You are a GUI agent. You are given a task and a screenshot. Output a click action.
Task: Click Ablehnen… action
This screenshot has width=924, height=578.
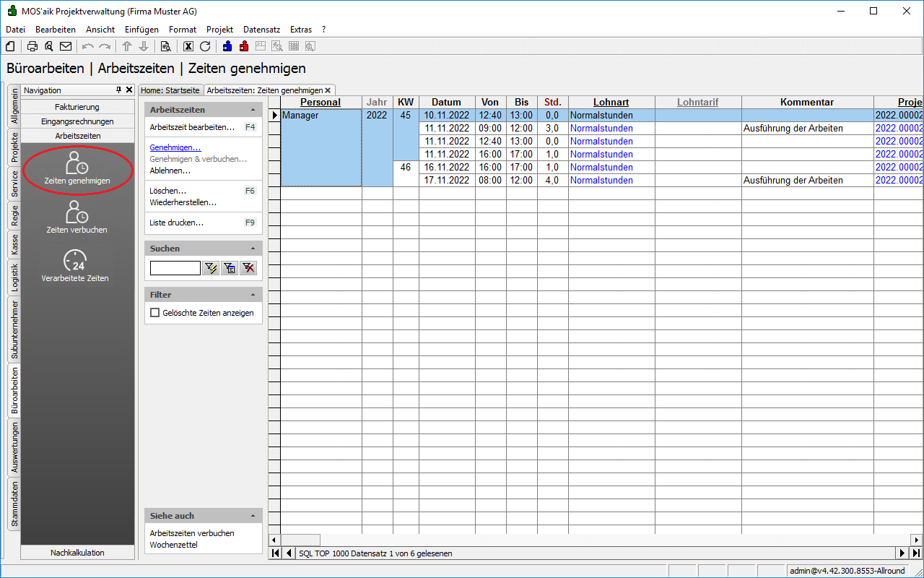[x=170, y=171]
